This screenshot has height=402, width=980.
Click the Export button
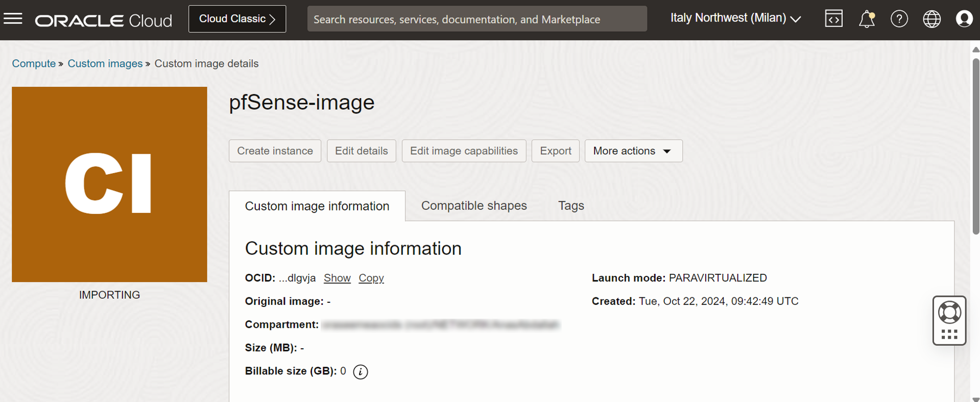pos(555,151)
